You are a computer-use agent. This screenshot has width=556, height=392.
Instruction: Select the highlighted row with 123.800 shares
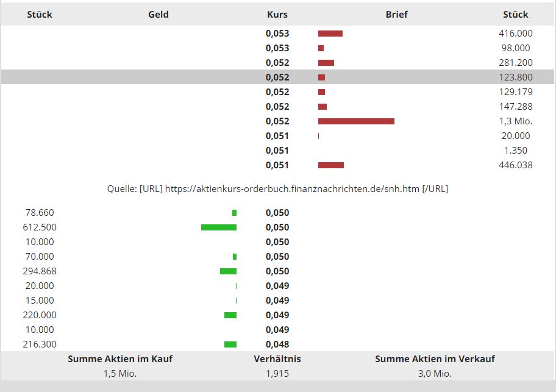click(x=277, y=77)
